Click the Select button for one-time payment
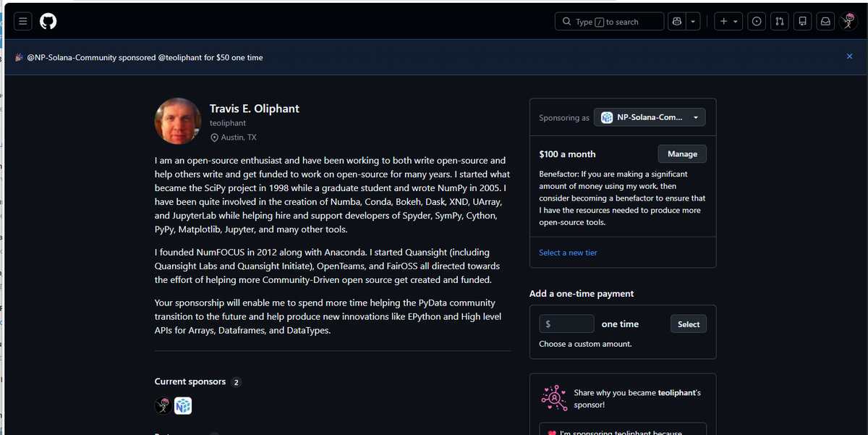 (x=689, y=324)
